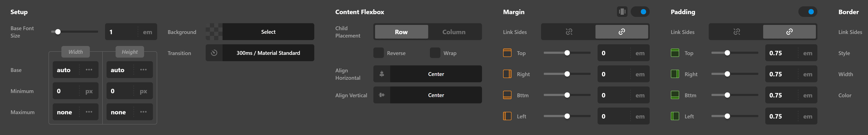Open the 300ms Material Standard transition settings
Viewport: 868px width, 135px height.
click(x=268, y=53)
